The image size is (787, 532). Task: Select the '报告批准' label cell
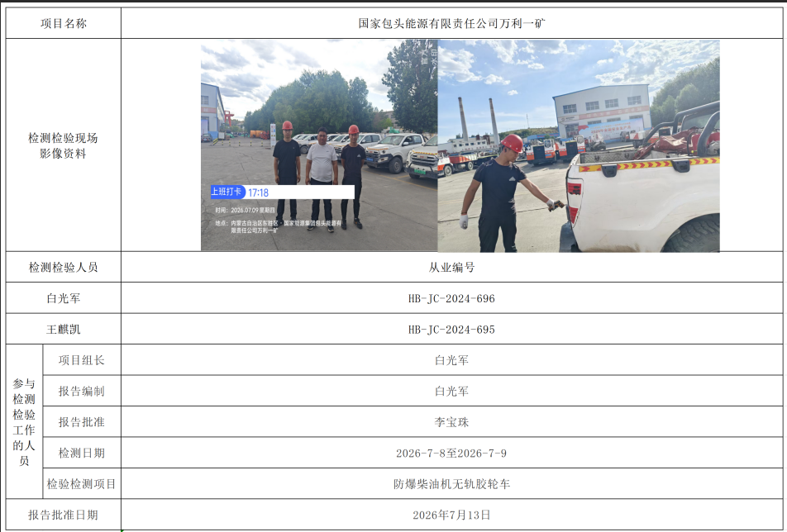82,422
